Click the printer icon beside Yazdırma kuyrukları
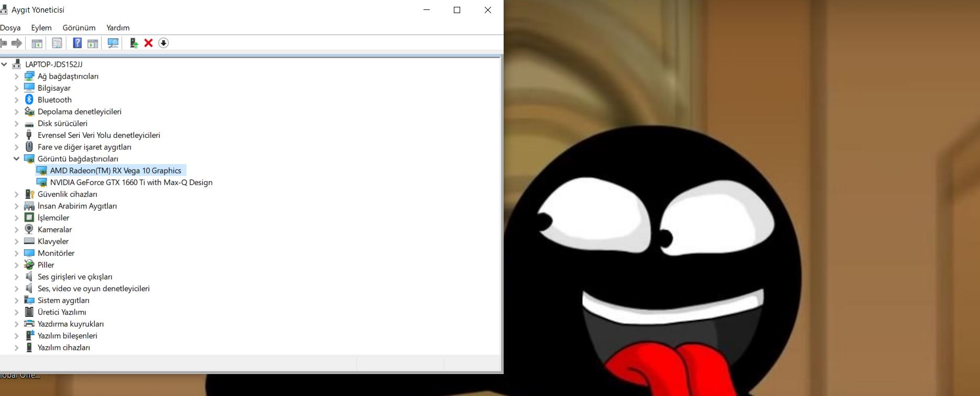 point(29,324)
